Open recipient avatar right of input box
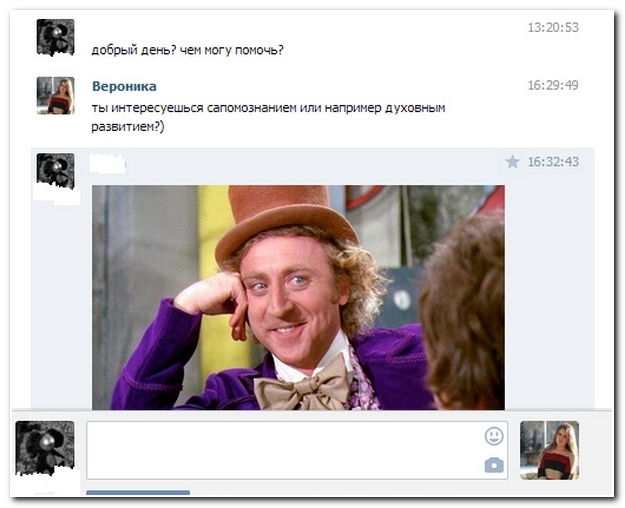The width and height of the screenshot is (625, 508). point(549,450)
